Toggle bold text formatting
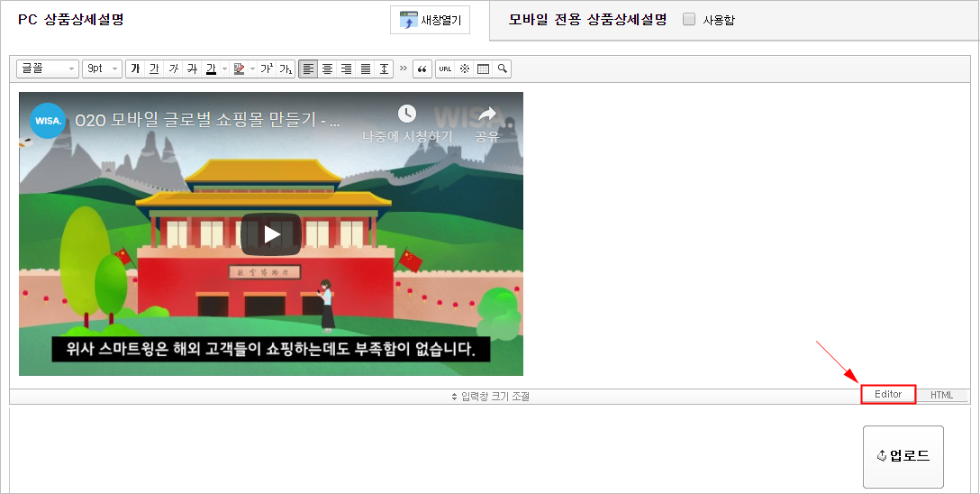 tap(135, 69)
